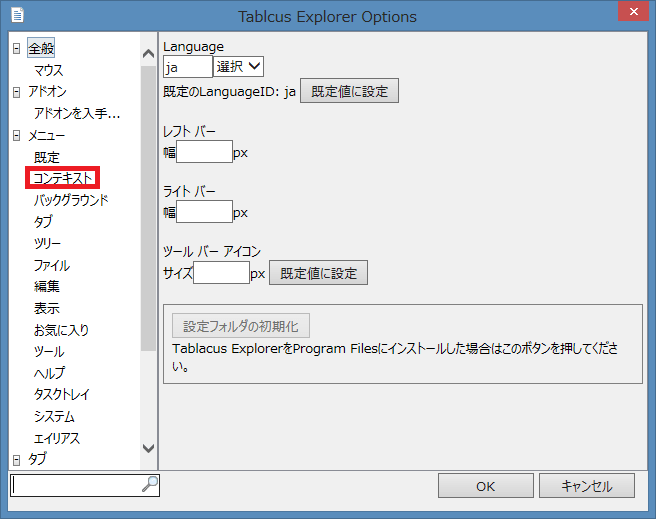The height and width of the screenshot is (519, 656).
Task: Open the 選択 language dropdown
Action: [x=239, y=66]
